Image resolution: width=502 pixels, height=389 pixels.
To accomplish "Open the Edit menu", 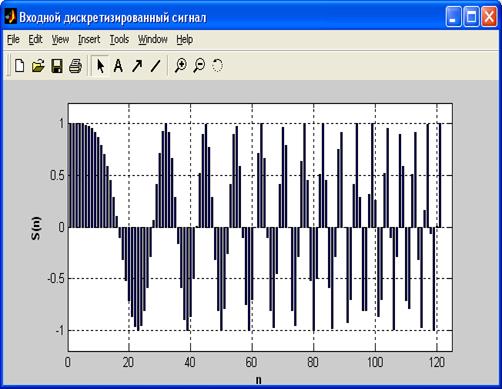I will tap(35, 39).
